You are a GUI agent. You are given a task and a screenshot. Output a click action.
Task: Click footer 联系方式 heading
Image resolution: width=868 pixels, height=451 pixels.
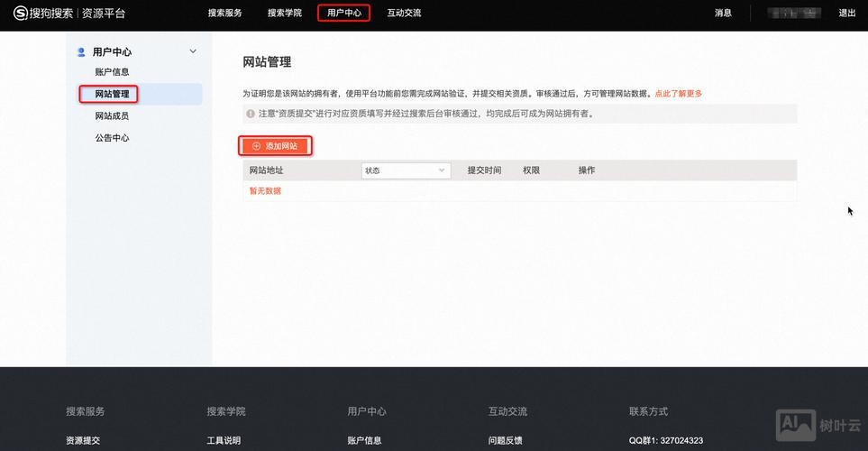(x=648, y=411)
